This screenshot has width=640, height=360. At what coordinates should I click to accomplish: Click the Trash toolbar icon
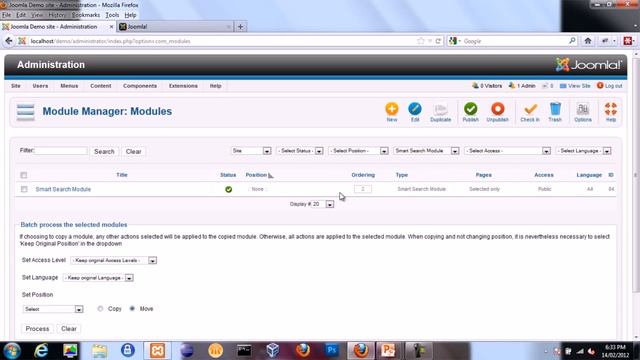point(555,112)
